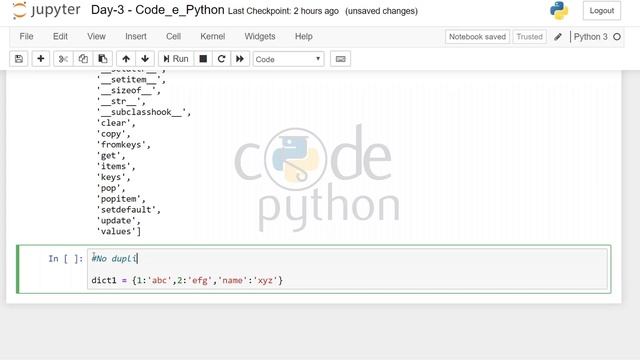640x360 pixels.
Task: Click the Python logo icon
Action: (x=559, y=11)
